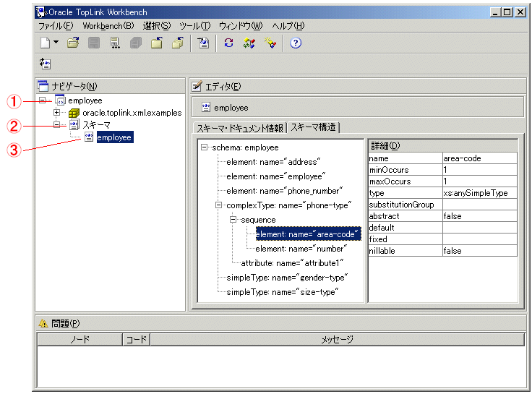Image resolution: width=532 pixels, height=394 pixels.
Task: Open the ファイル(F) menu
Action: (56, 26)
